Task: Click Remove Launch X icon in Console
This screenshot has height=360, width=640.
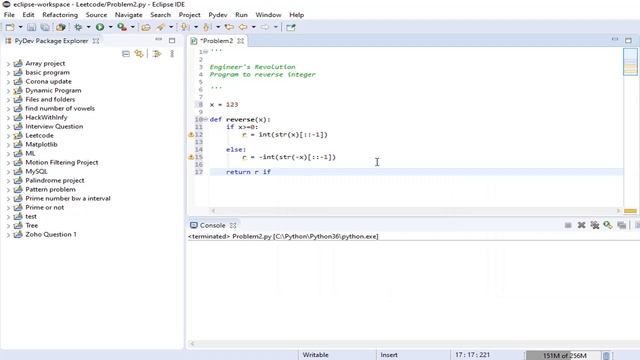Action: click(x=581, y=225)
